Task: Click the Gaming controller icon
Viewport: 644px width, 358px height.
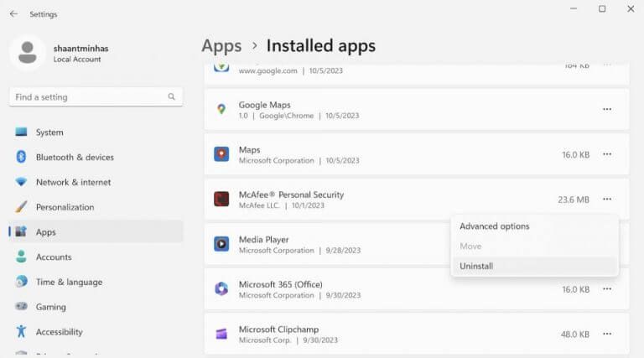Action: [x=21, y=307]
